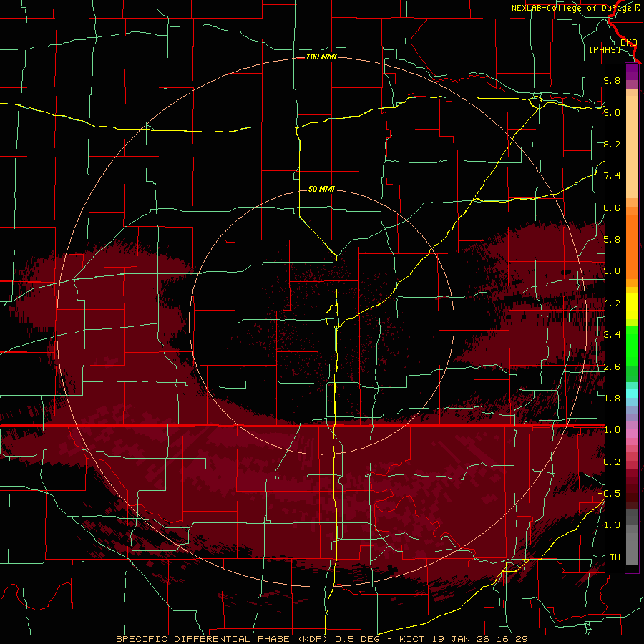Select the 4.2 value on the color scale
Viewport: 644px width, 644px height.
[x=612, y=303]
